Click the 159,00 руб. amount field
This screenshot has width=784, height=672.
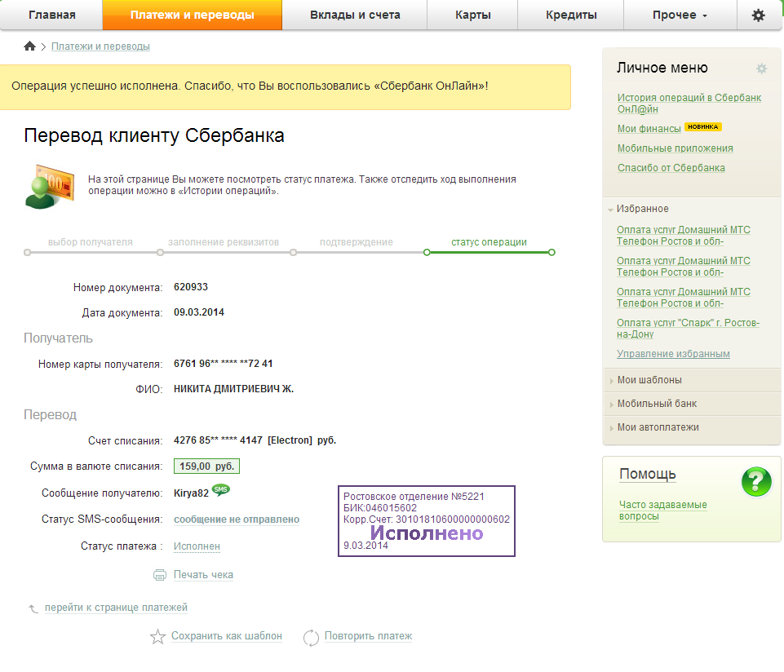coord(206,466)
